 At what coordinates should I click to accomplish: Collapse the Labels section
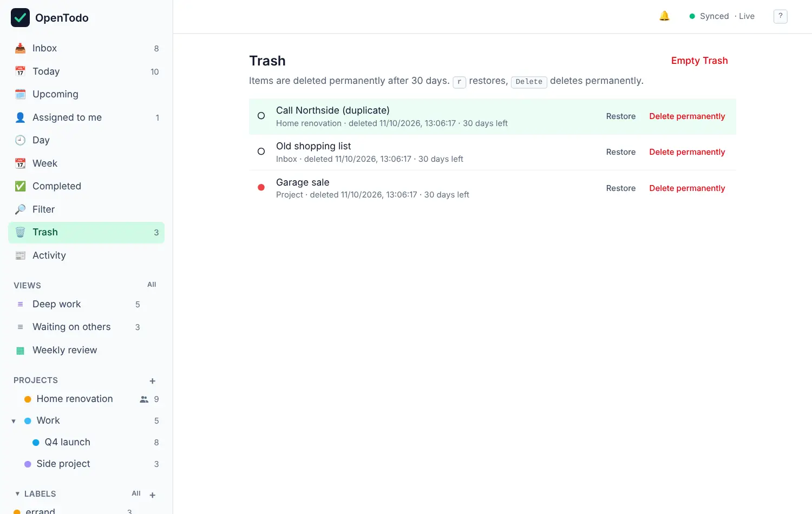tap(17, 493)
